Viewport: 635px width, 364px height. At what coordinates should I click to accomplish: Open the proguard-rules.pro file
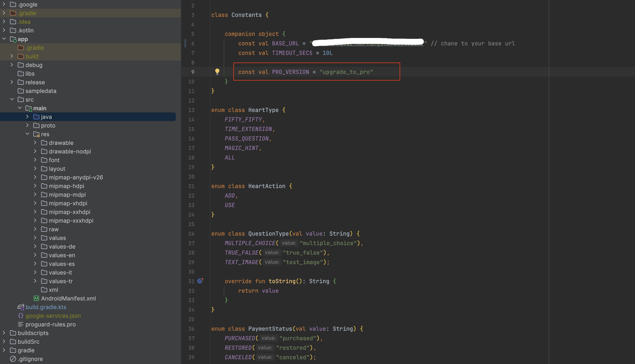[x=51, y=324]
